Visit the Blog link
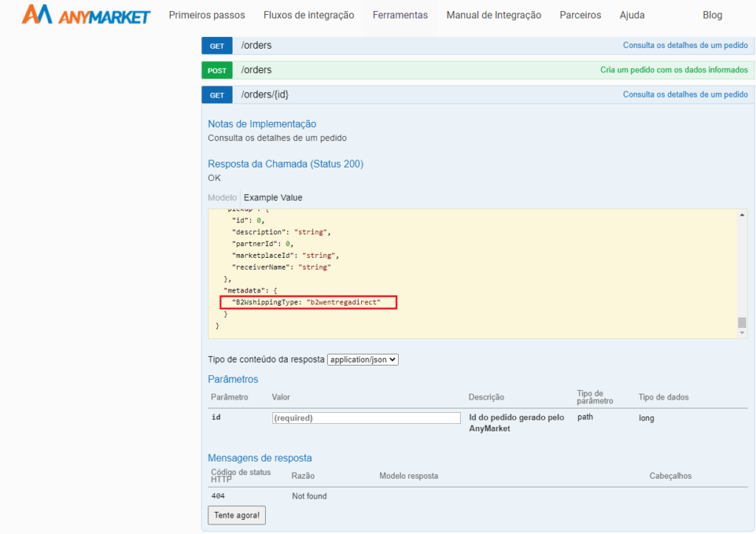The width and height of the screenshot is (756, 534). [x=712, y=15]
